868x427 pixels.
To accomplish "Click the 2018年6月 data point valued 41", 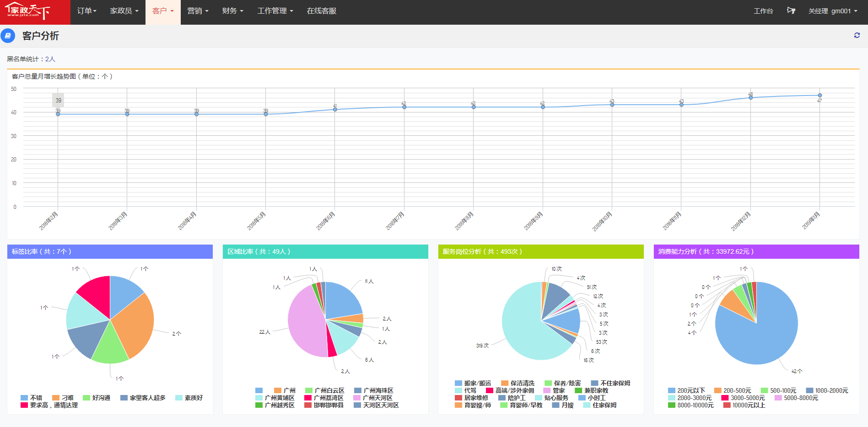I will (x=335, y=109).
